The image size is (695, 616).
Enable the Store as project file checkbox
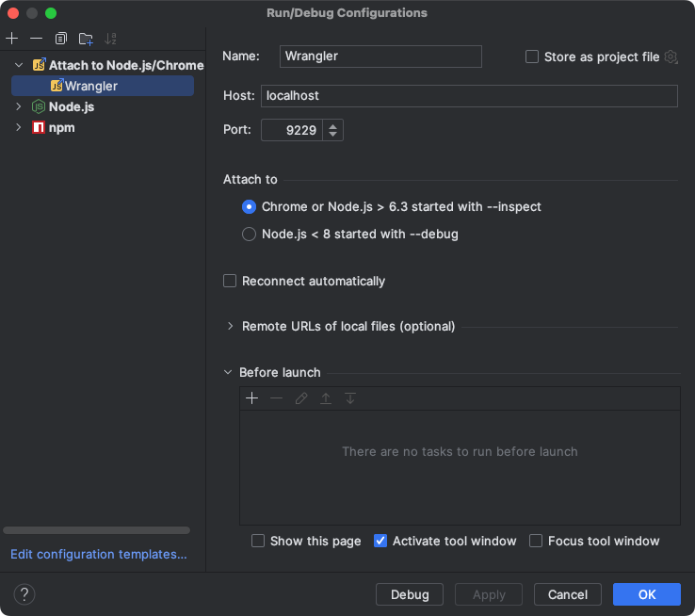532,57
